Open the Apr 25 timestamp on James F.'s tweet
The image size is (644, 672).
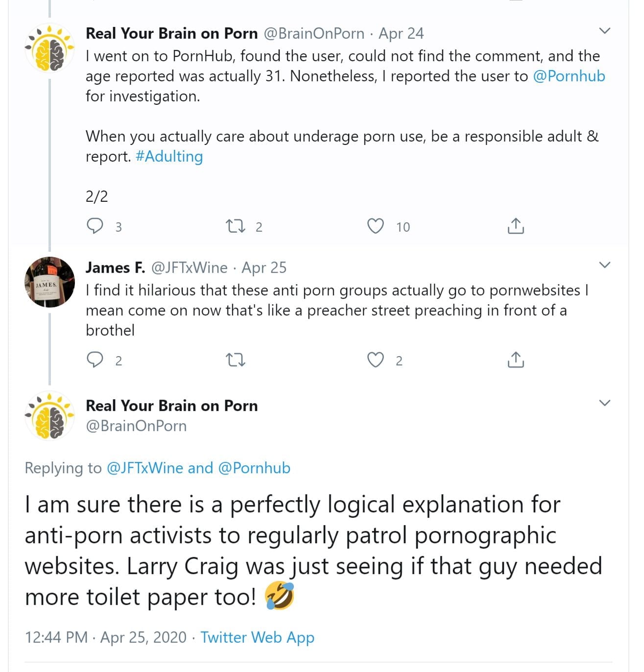(264, 268)
